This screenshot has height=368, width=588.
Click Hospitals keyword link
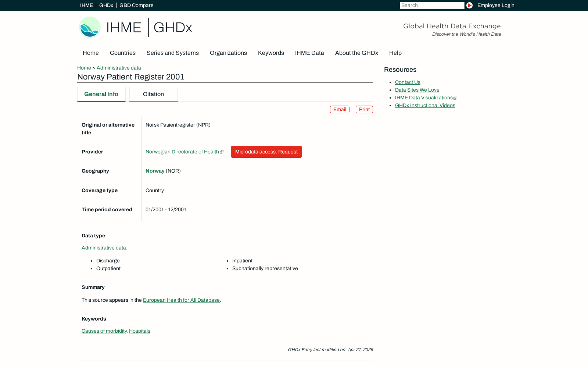(140, 331)
